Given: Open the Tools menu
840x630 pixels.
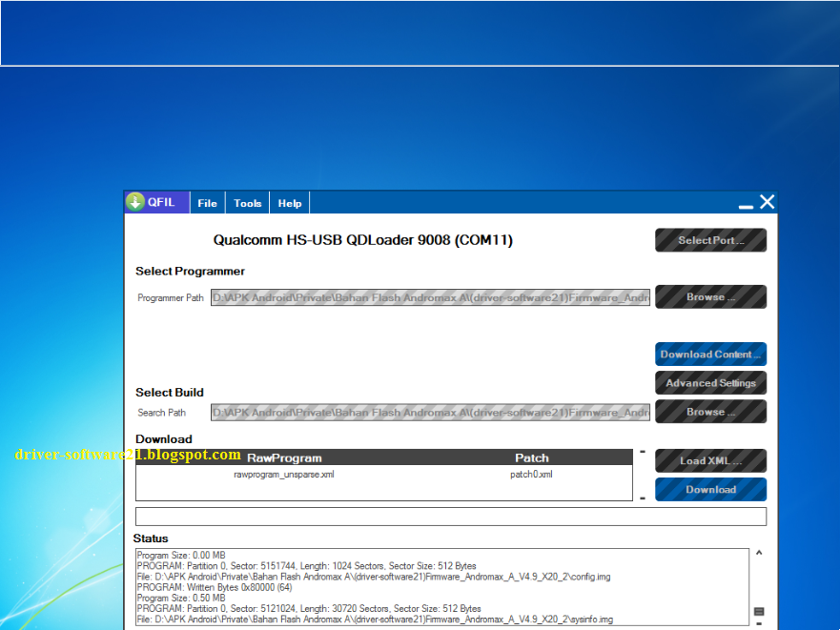Looking at the screenshot, I should tap(247, 202).
